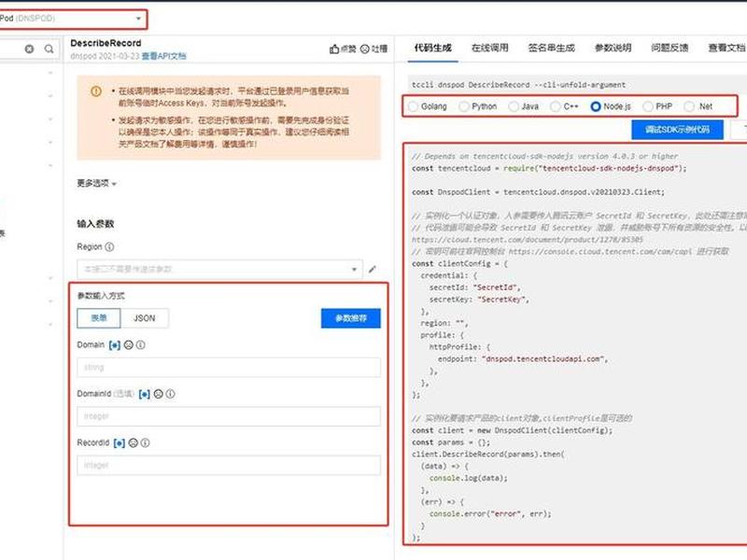Viewport: 747px width, 560px height.
Task: Open the Region selection dropdown
Action: (x=219, y=270)
